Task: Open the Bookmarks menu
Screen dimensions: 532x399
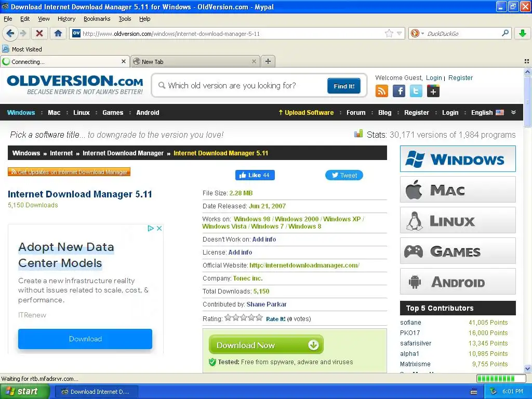Action: [97, 19]
